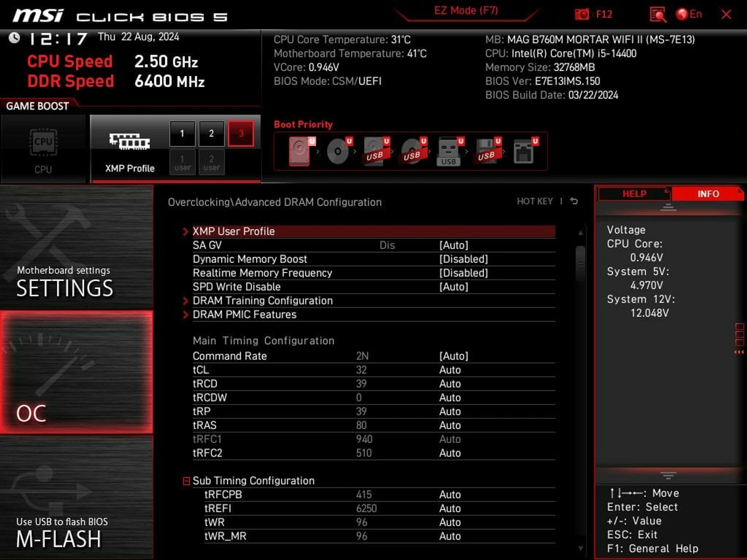
Task: Click the Boot Priority label
Action: pyautogui.click(x=303, y=124)
